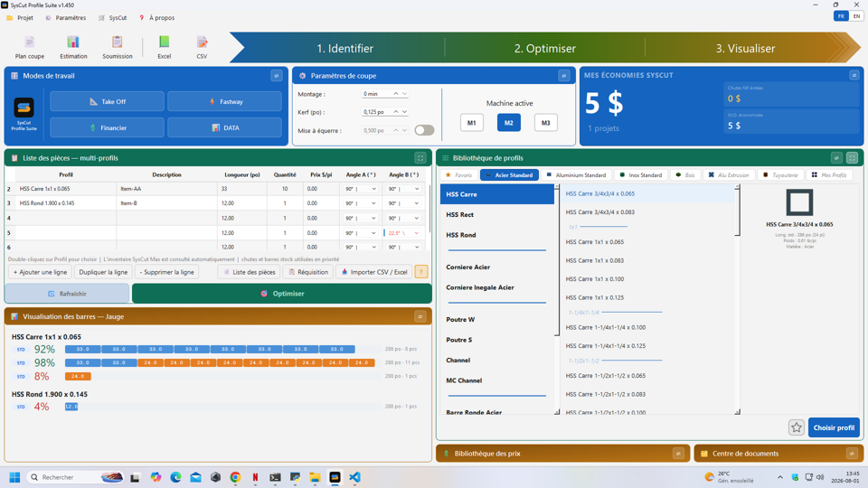Open Angle A dropdown for row 3

361,203
